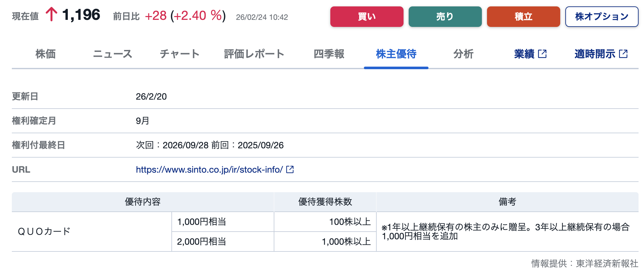Open the sinto.co.jp stock-info URL link

[x=209, y=169]
